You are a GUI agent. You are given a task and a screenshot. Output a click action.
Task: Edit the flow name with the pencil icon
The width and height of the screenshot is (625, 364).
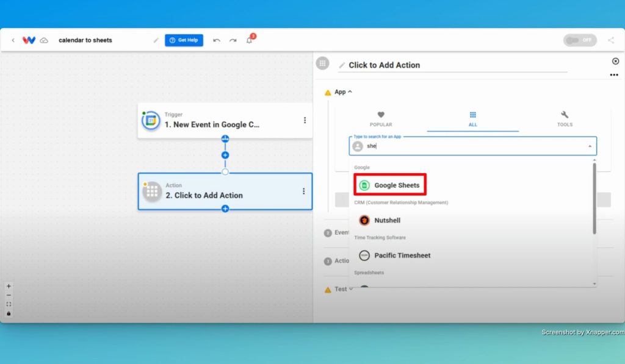[156, 40]
